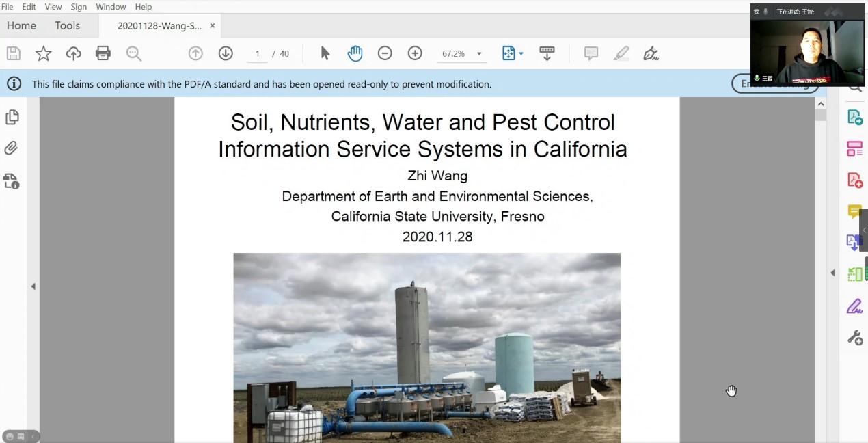Image resolution: width=868 pixels, height=443 pixels.
Task: Activate the arrow Selection tool
Action: tap(325, 53)
